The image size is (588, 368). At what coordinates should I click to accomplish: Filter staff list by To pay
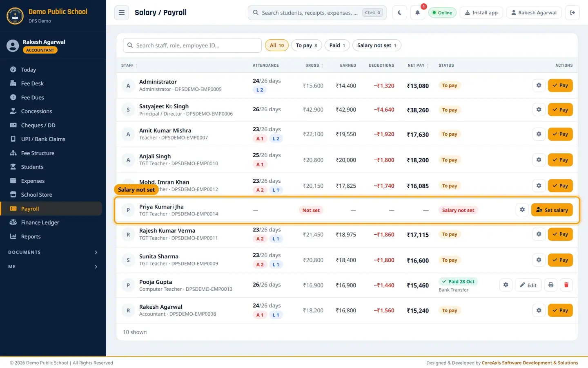click(307, 45)
